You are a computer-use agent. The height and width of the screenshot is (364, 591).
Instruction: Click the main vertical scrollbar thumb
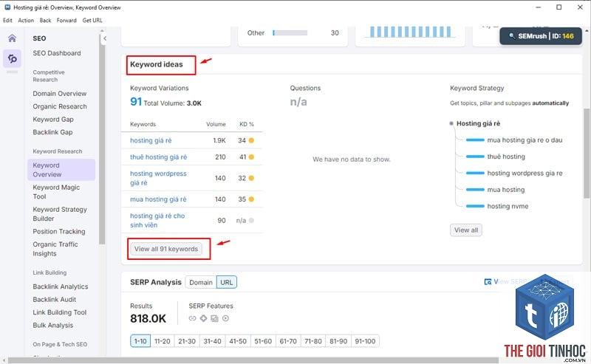587,153
